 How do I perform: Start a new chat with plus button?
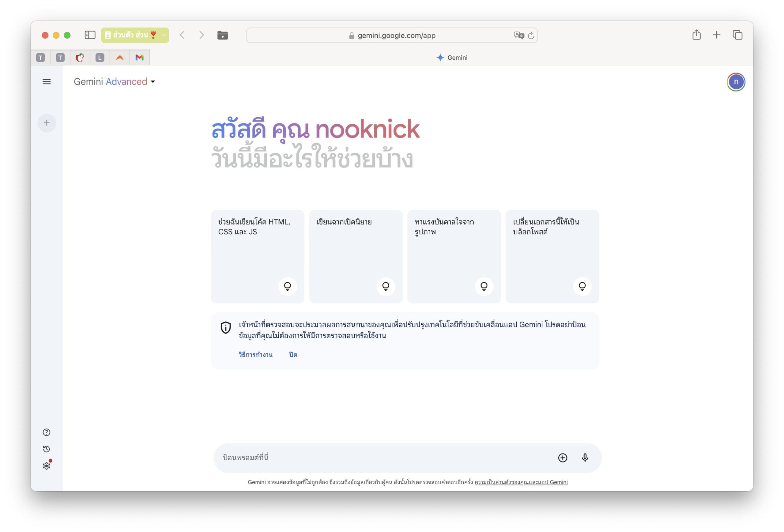coord(47,123)
